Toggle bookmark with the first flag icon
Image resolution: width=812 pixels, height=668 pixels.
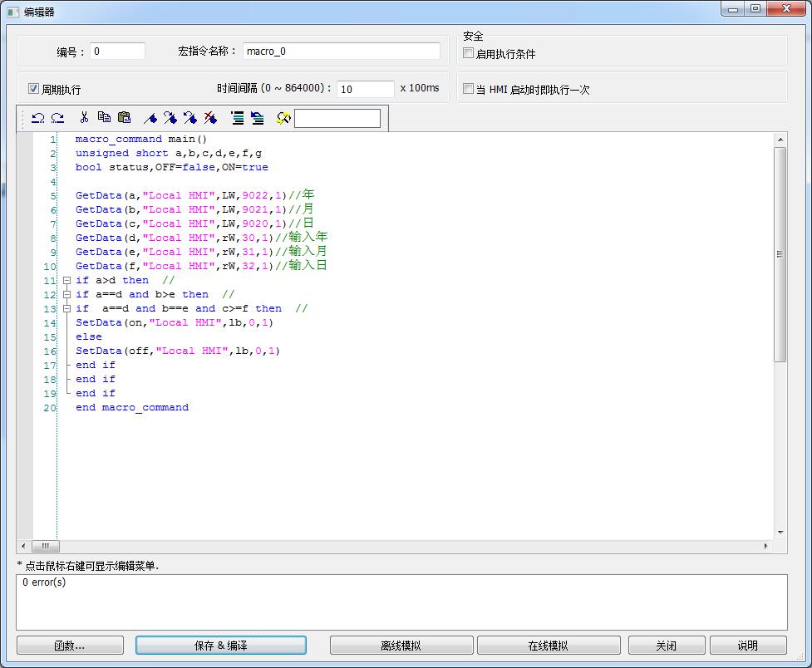[x=150, y=118]
